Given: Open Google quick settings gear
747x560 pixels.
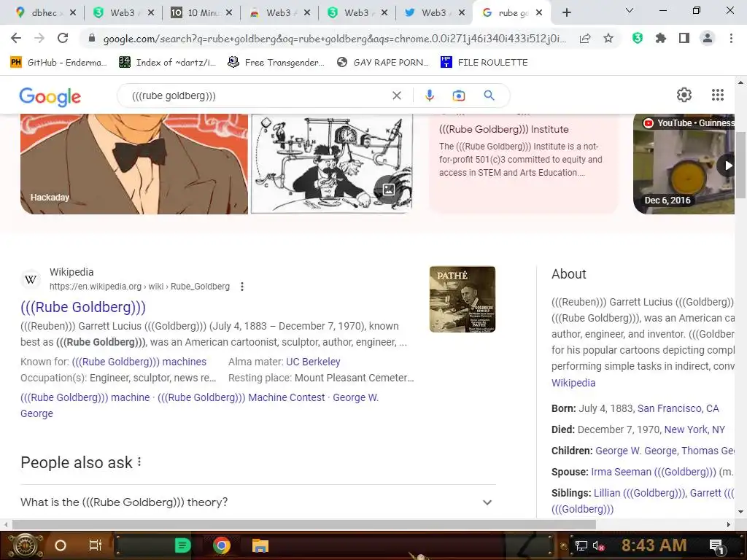Looking at the screenshot, I should point(684,95).
